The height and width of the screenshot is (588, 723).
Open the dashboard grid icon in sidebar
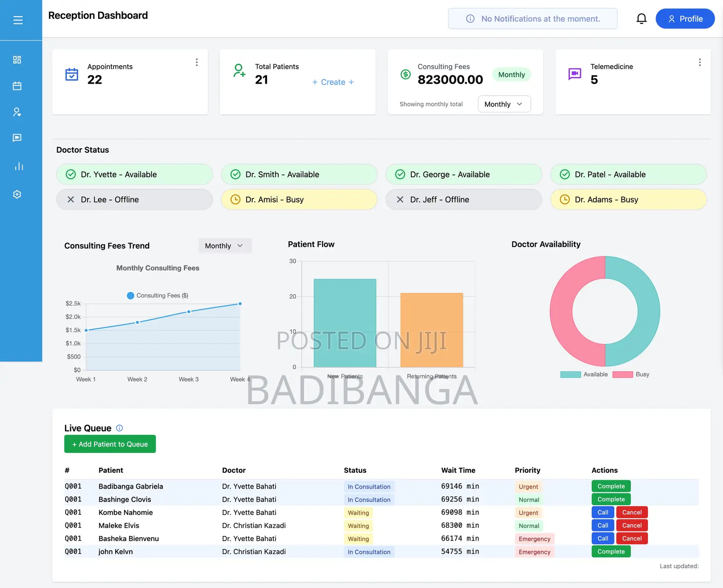[x=17, y=60]
